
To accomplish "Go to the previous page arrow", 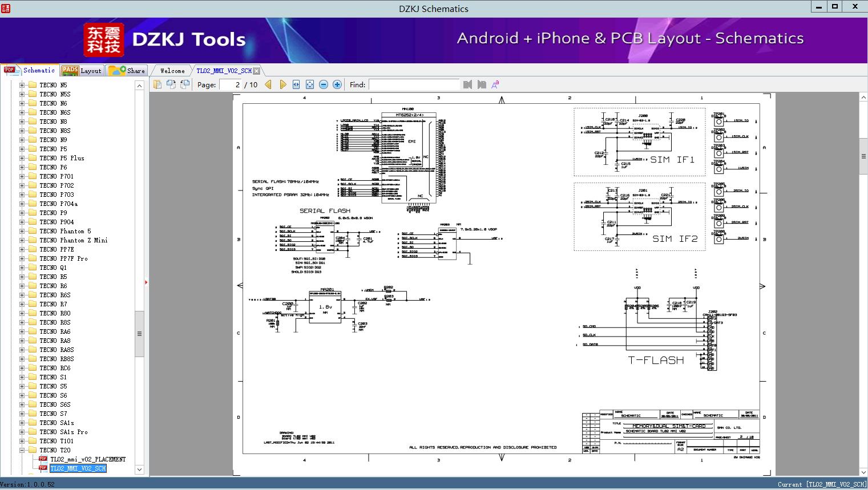I will click(x=268, y=84).
